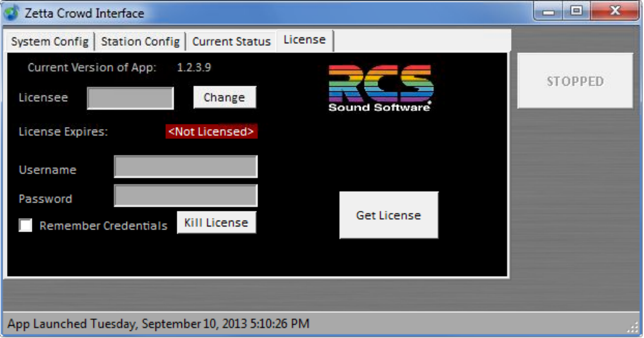The width and height of the screenshot is (644, 338).
Task: Go to the Current Status tab
Action: 231,41
